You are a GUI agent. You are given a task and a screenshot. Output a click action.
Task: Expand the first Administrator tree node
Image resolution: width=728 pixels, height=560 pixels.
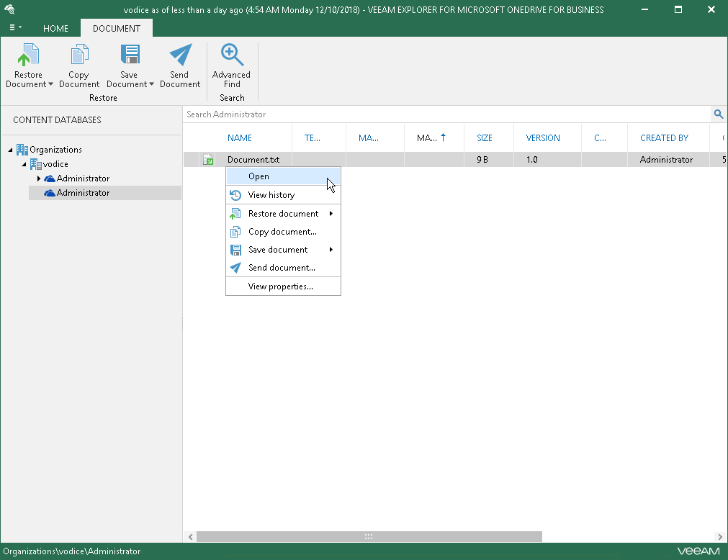[39, 179]
